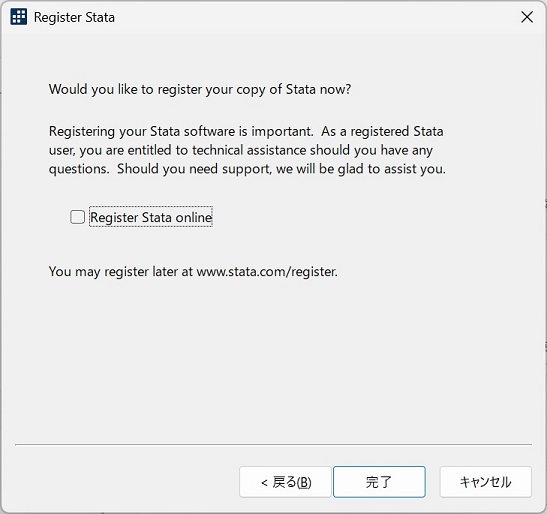The image size is (547, 514).
Task: Finish setup with the 完了 button
Action: (379, 482)
